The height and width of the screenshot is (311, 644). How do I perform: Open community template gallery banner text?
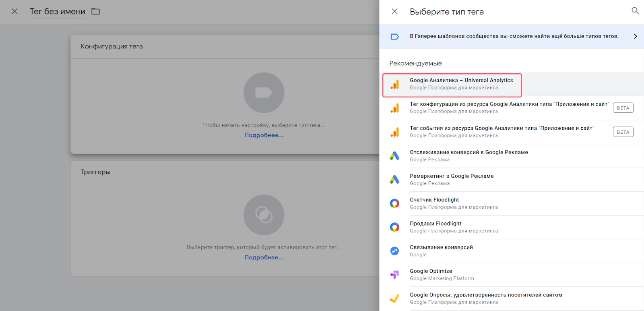click(x=514, y=36)
